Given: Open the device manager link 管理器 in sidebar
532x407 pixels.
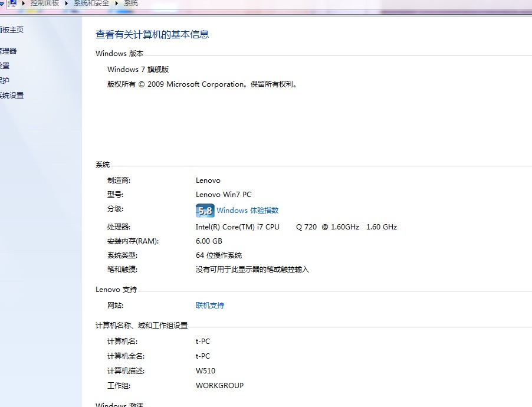Looking at the screenshot, I should click(x=8, y=51).
